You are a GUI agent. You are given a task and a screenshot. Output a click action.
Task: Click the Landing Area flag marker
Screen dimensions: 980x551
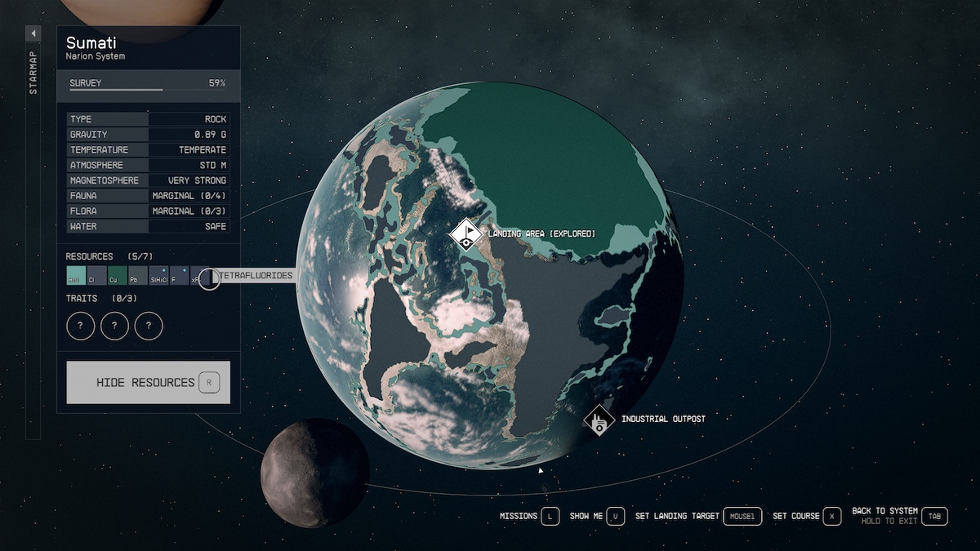tap(465, 234)
